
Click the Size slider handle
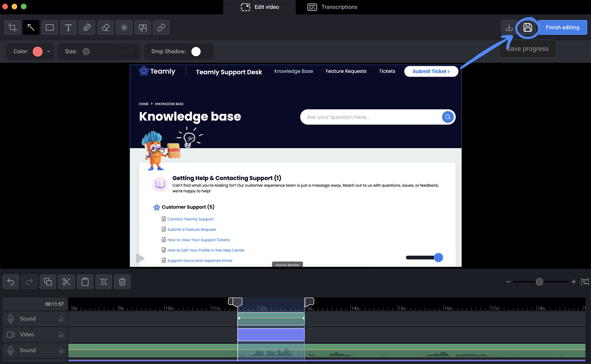tap(86, 51)
